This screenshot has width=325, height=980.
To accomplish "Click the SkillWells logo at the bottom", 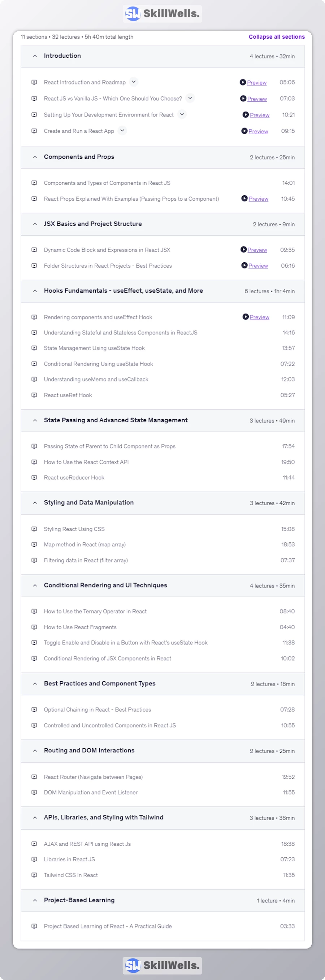I will [162, 965].
